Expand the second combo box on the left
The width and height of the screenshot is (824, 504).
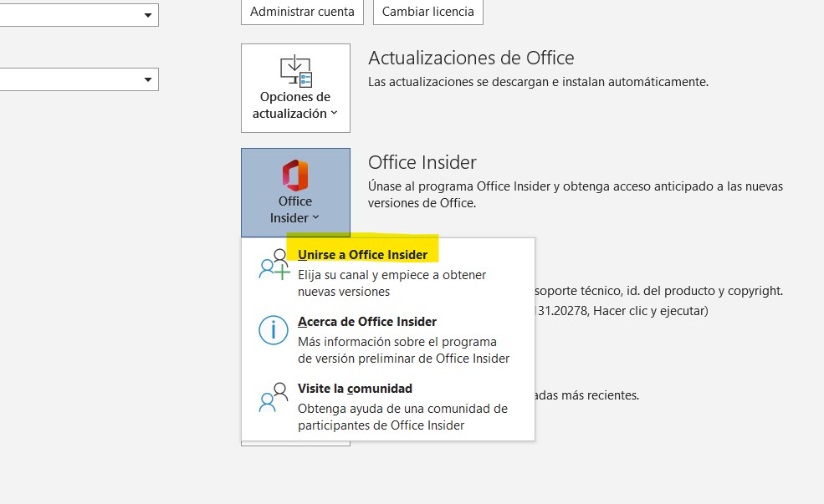[x=148, y=79]
